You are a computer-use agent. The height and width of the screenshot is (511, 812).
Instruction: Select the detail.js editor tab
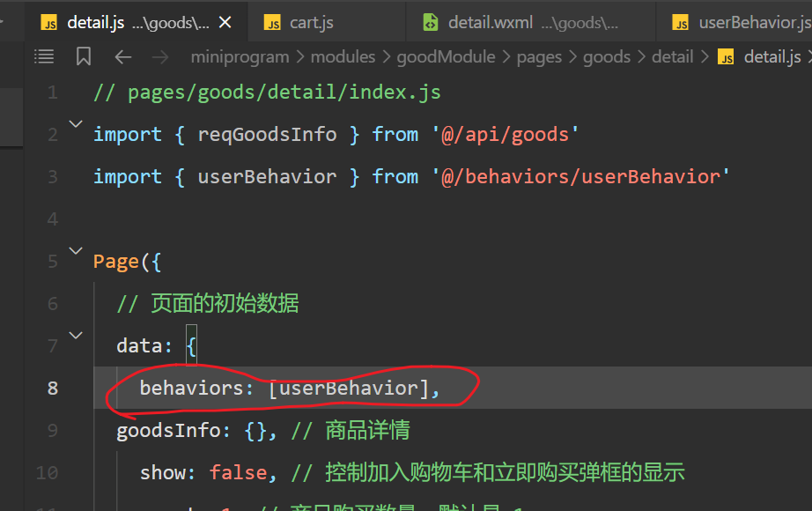point(95,23)
